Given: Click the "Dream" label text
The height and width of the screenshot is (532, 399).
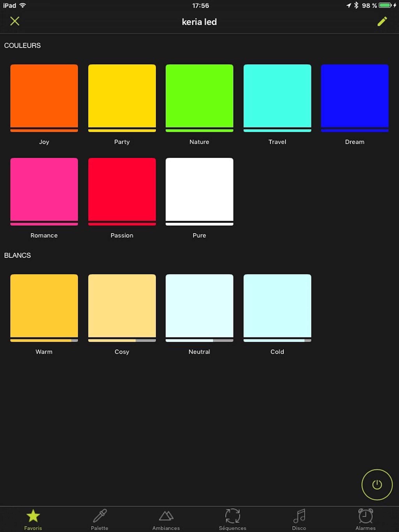Looking at the screenshot, I should (x=355, y=142).
